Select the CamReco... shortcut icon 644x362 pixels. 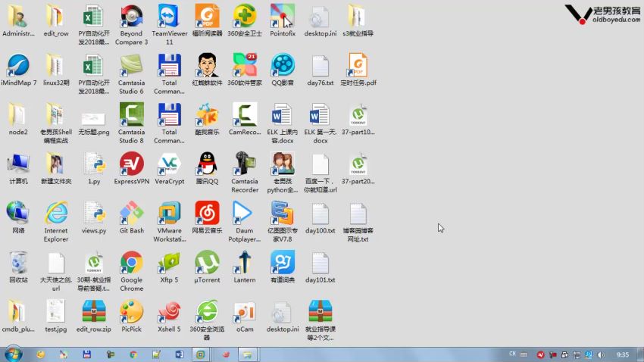point(245,119)
